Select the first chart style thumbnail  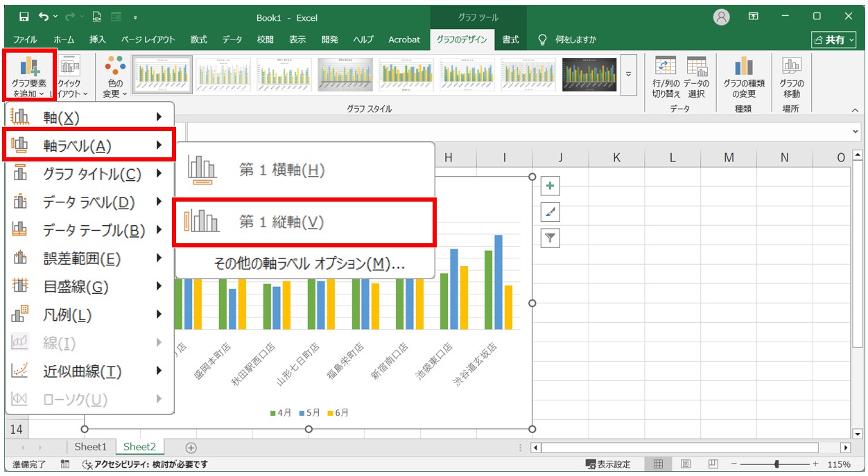(x=163, y=74)
